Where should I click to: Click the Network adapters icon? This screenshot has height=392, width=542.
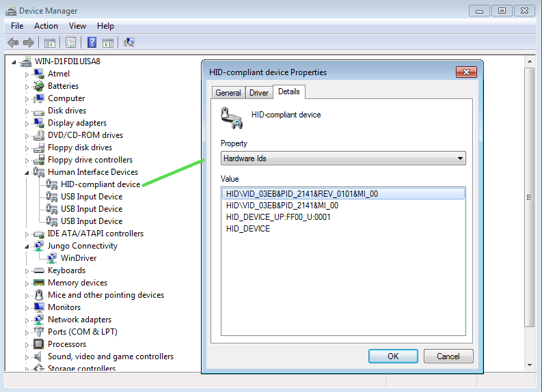coord(39,320)
